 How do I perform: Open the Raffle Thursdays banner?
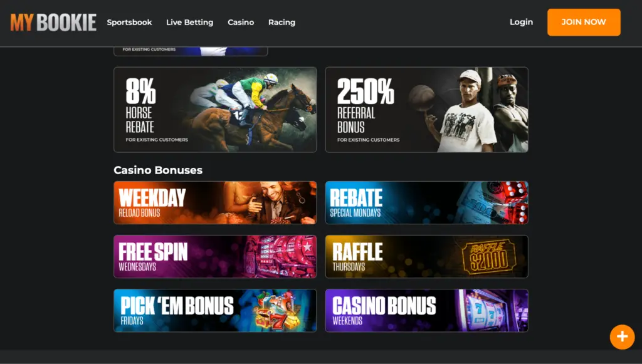click(x=426, y=256)
